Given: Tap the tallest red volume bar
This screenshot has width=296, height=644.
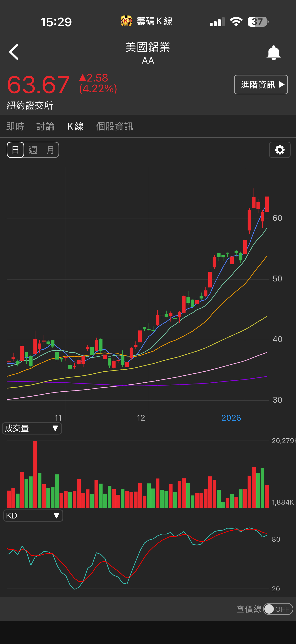Looking at the screenshot, I should pos(35,474).
